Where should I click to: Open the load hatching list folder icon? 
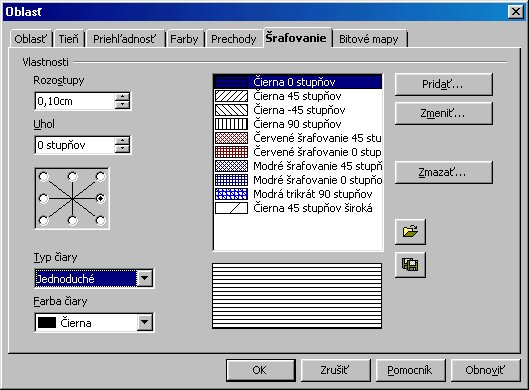pos(410,232)
